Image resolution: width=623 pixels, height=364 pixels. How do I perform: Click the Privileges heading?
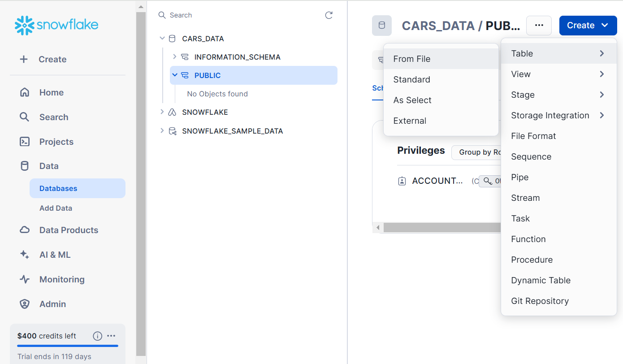[421, 151]
